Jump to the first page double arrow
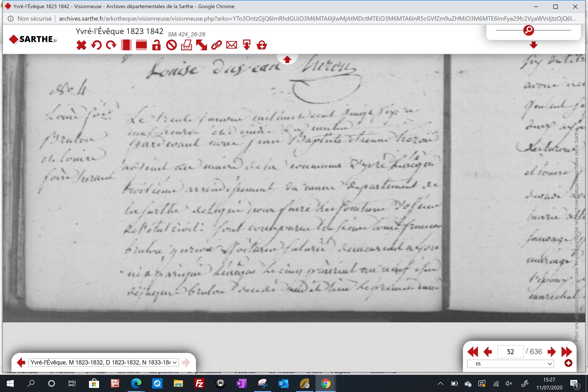 (473, 352)
